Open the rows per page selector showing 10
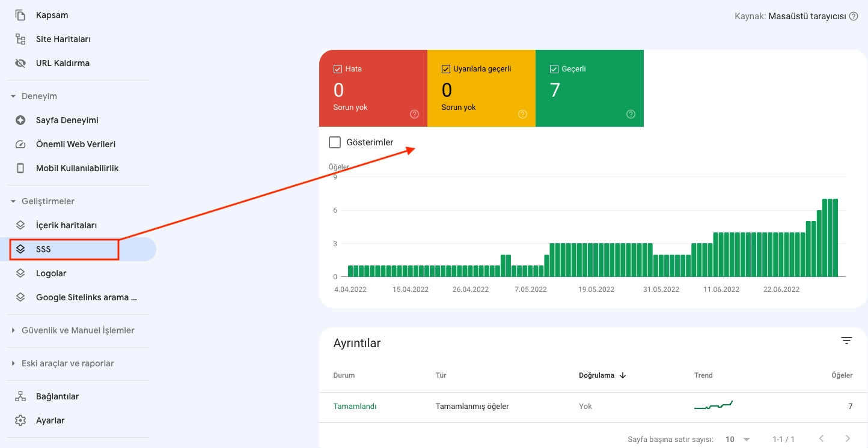Image resolution: width=868 pixels, height=448 pixels. tap(738, 439)
